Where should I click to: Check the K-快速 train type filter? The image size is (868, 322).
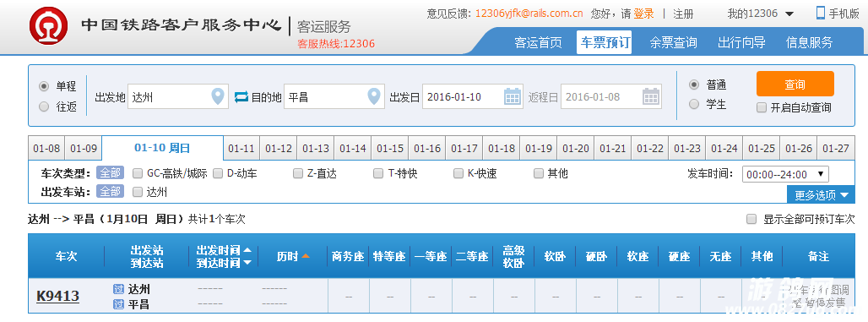pyautogui.click(x=458, y=173)
